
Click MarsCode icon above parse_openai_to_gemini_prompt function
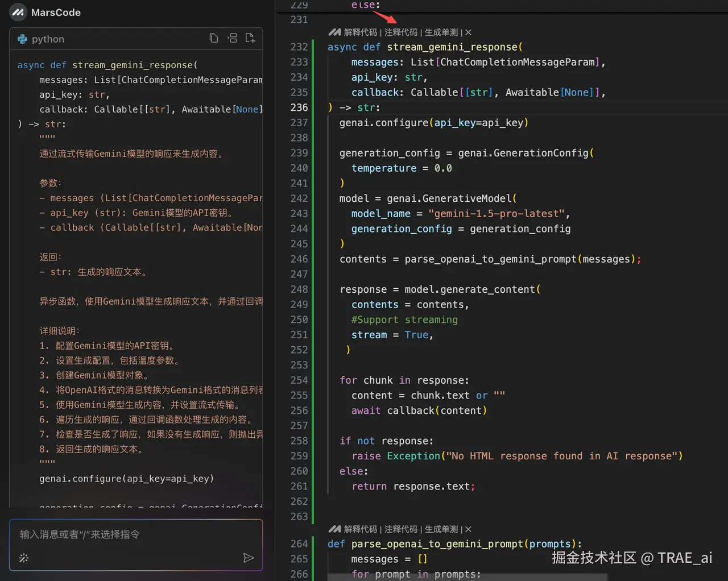335,529
